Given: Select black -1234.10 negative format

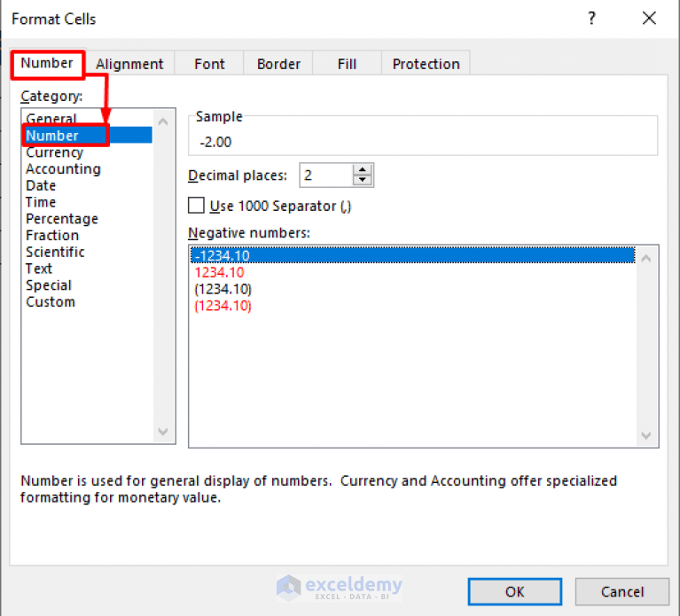Looking at the screenshot, I should point(412,256).
